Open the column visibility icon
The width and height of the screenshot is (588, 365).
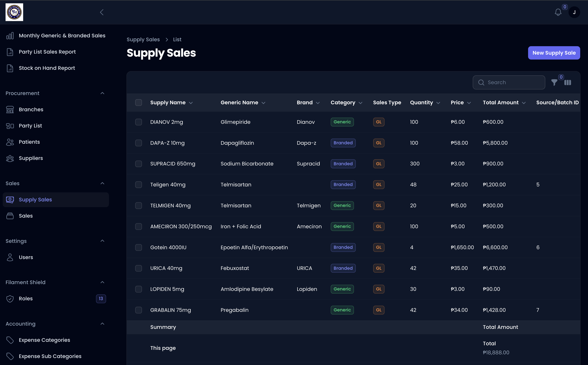(x=568, y=82)
